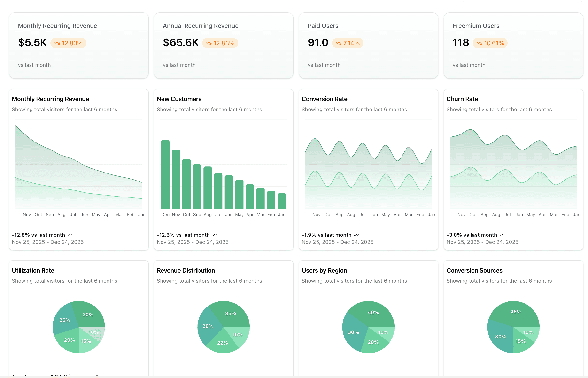Viewport: 588px width, 378px height.
Task: Click trend icon next to -12.8% vs last month
Action: pyautogui.click(x=70, y=235)
